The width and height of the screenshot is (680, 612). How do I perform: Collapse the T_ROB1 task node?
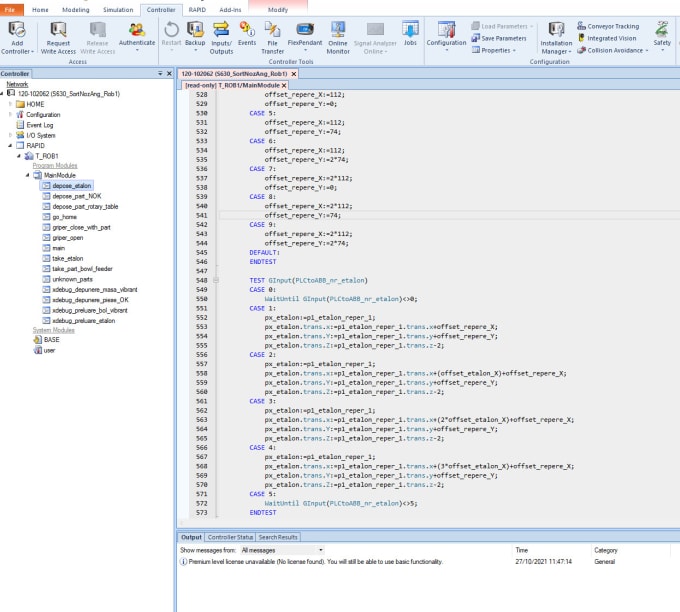coord(19,156)
